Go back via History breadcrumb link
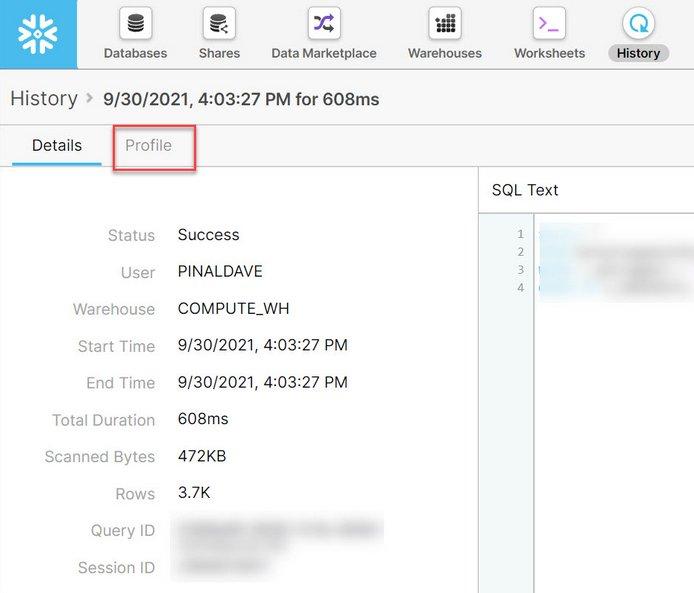Viewport: 694px width, 593px height. pos(44,98)
